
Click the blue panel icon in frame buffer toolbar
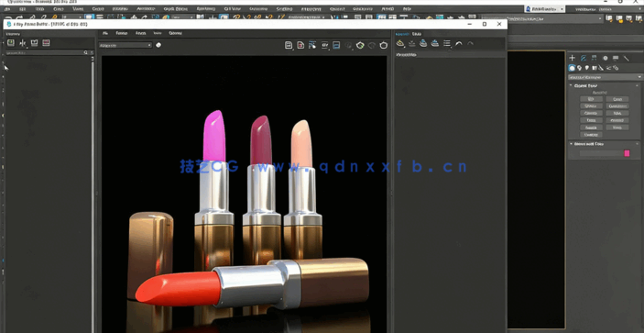[x=336, y=45]
